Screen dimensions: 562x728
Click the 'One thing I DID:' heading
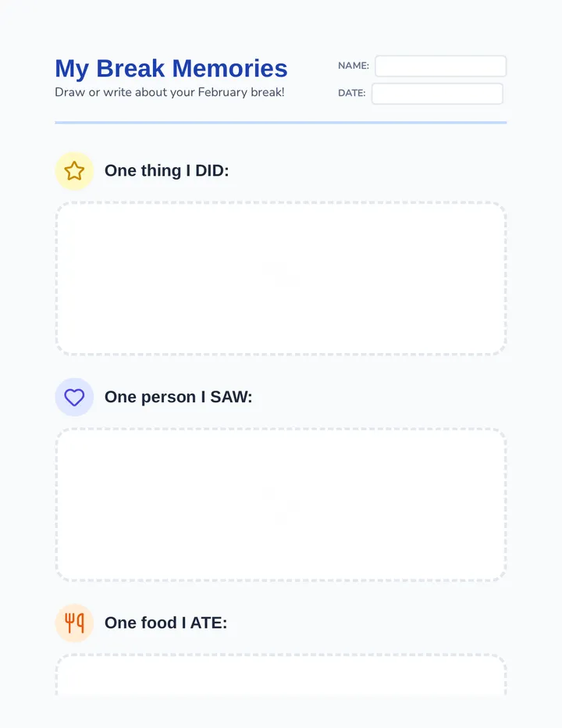[x=166, y=170]
